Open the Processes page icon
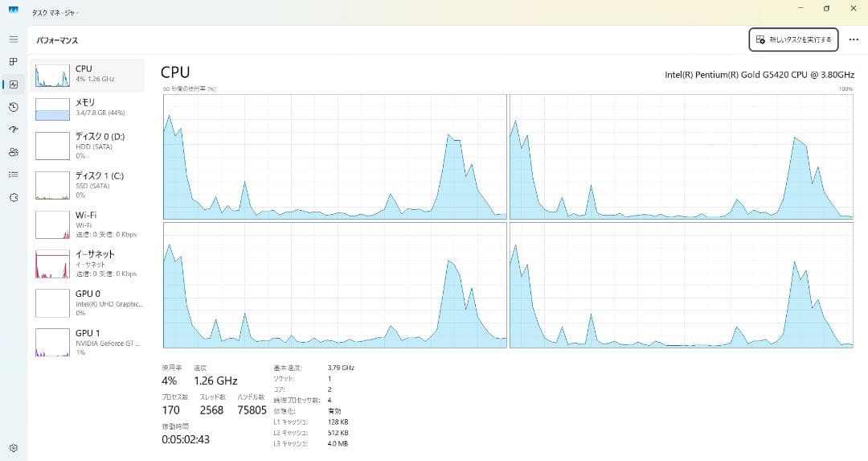The height and width of the screenshot is (461, 868). click(13, 62)
